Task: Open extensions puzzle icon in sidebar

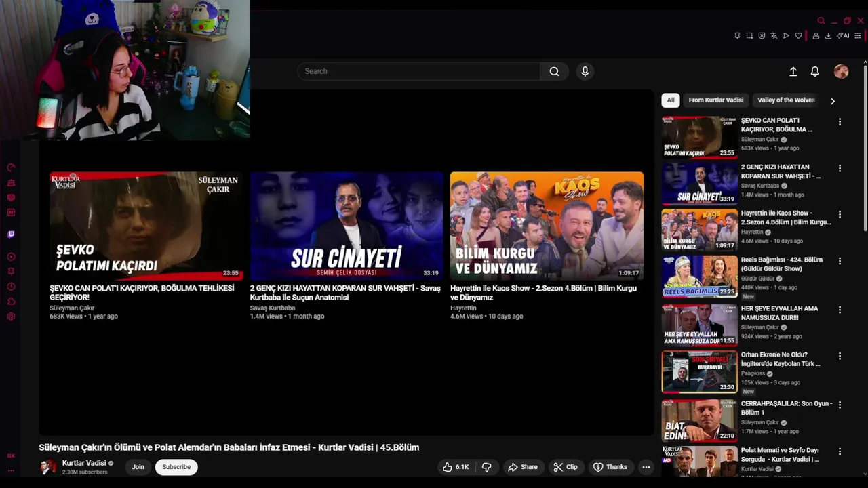Action: click(x=11, y=302)
